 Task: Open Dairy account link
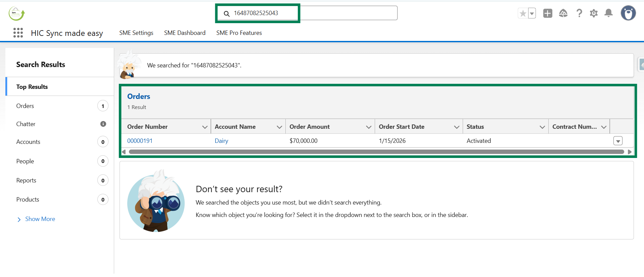(221, 141)
